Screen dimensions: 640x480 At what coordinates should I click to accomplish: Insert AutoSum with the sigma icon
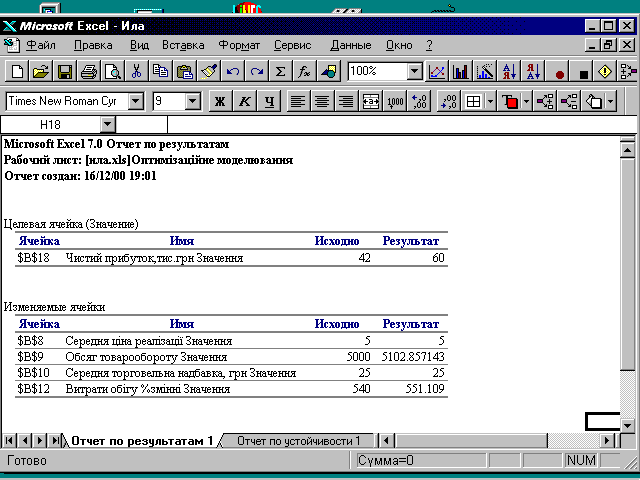[280, 72]
